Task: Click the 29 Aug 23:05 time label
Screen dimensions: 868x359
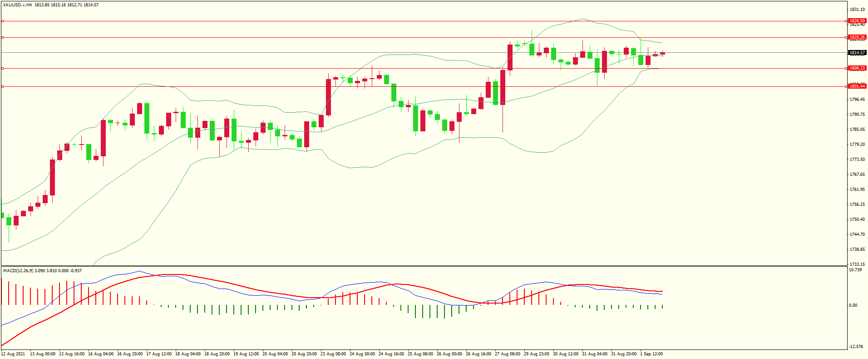Action: [x=537, y=354]
